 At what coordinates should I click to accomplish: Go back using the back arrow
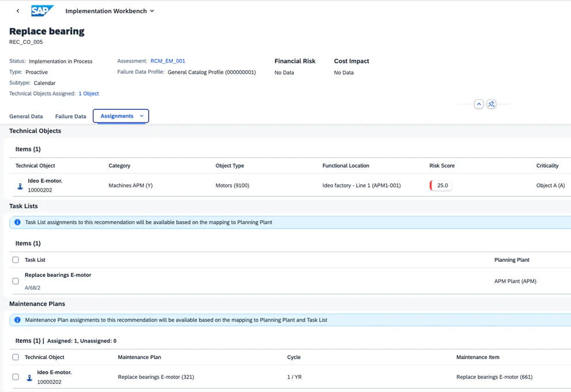[x=18, y=11]
